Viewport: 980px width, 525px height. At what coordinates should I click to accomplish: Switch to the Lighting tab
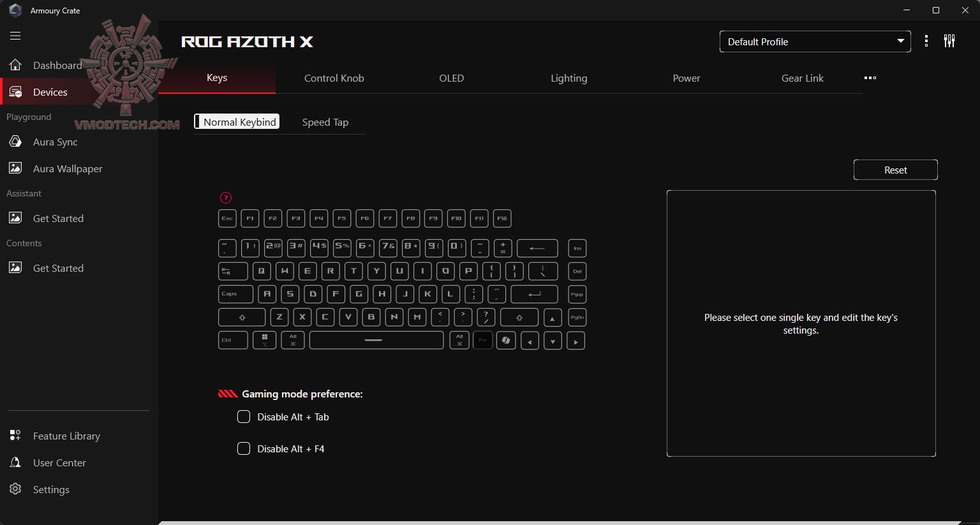pyautogui.click(x=569, y=78)
